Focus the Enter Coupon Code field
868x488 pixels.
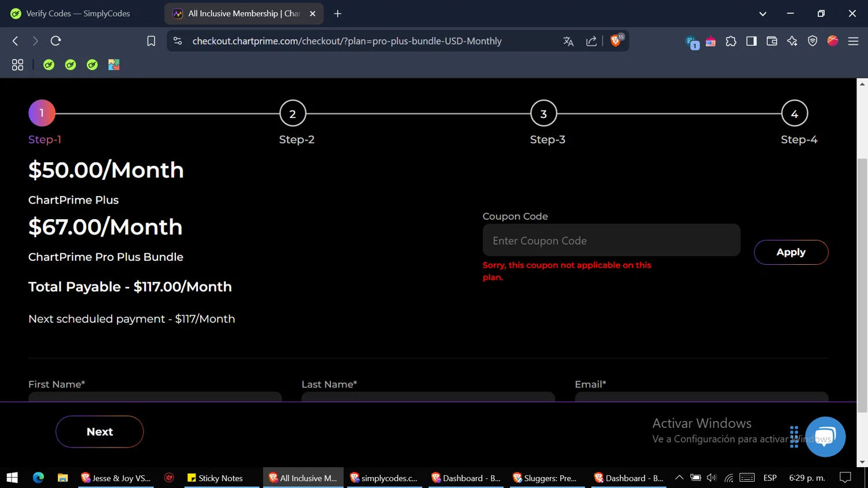(x=611, y=240)
